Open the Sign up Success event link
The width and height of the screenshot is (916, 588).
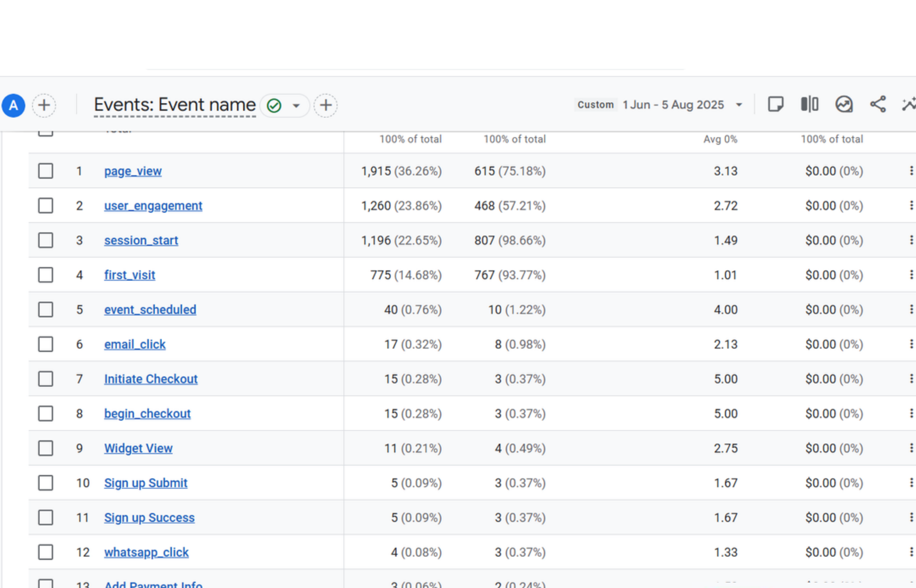tap(149, 518)
